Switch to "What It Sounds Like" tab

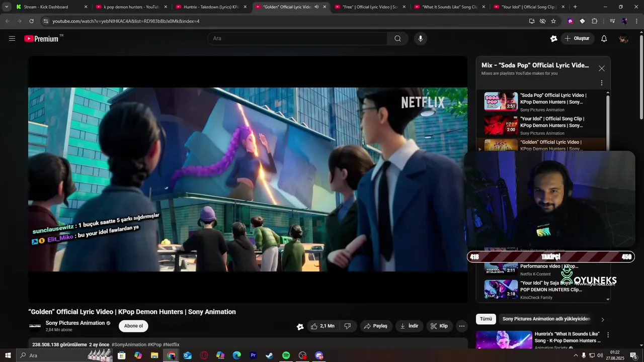pyautogui.click(x=449, y=7)
